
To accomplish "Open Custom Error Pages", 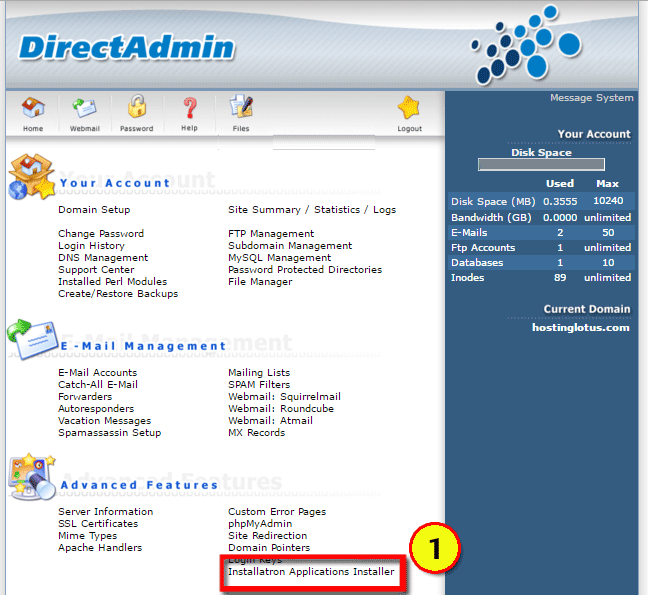I will point(277,512).
